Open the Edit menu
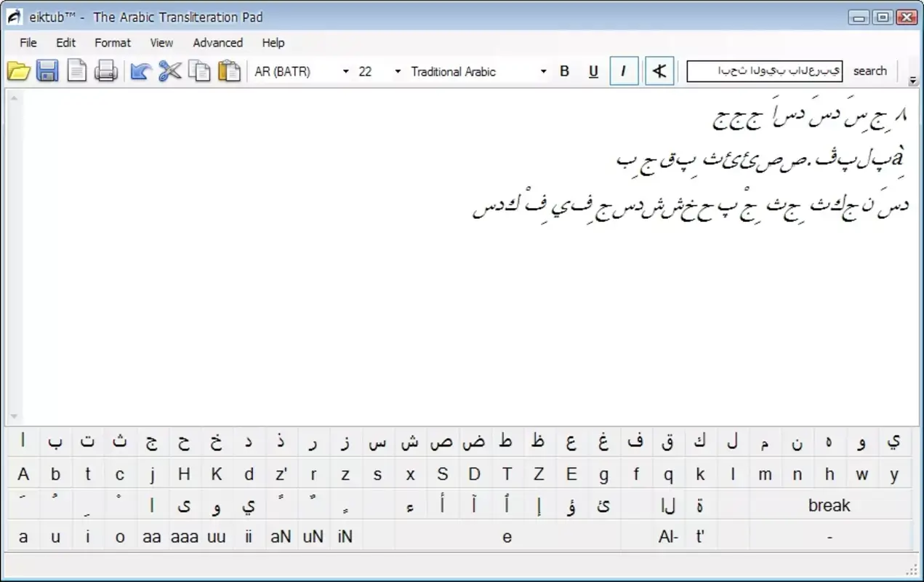924x582 pixels. tap(66, 43)
